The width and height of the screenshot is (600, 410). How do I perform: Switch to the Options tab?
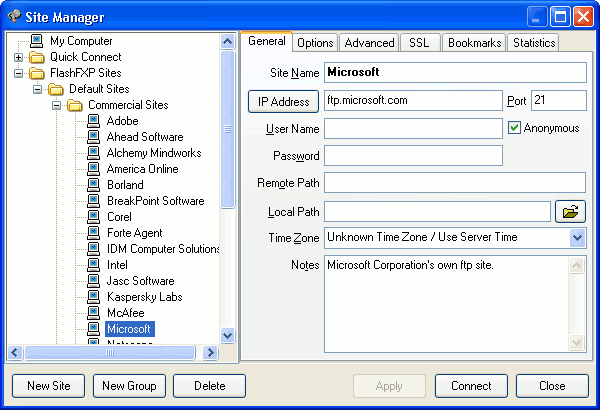tap(315, 42)
